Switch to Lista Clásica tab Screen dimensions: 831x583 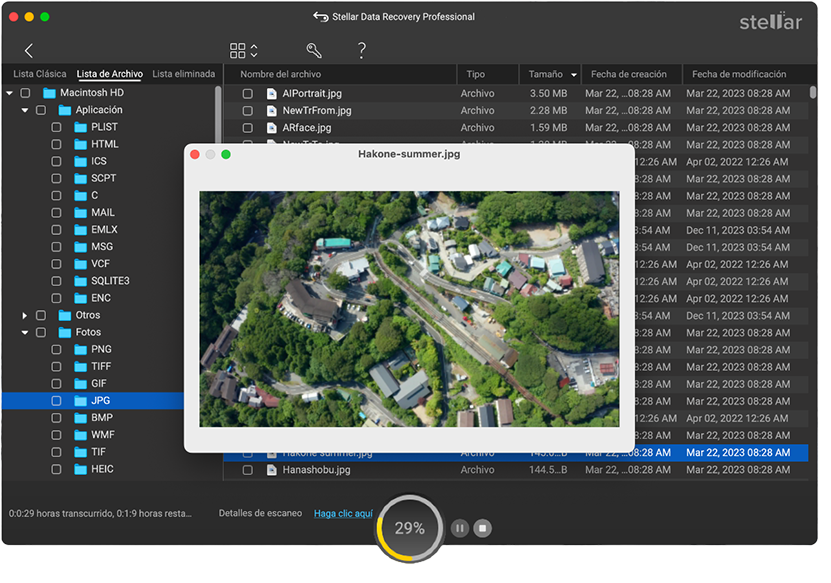pos(40,74)
